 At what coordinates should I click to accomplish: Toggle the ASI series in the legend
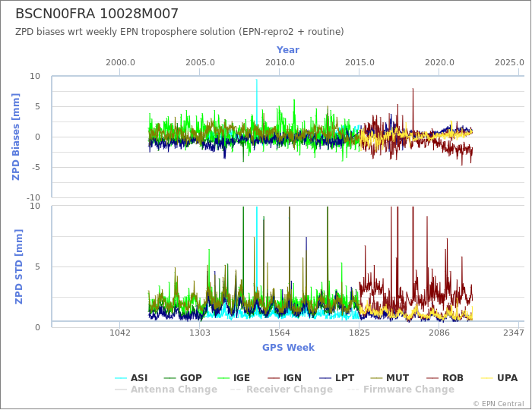pyautogui.click(x=131, y=378)
